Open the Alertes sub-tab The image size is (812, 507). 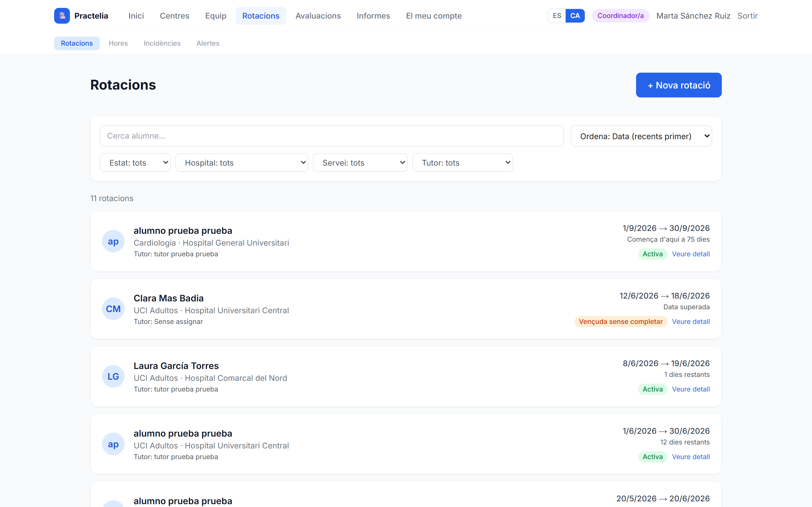[208, 43]
